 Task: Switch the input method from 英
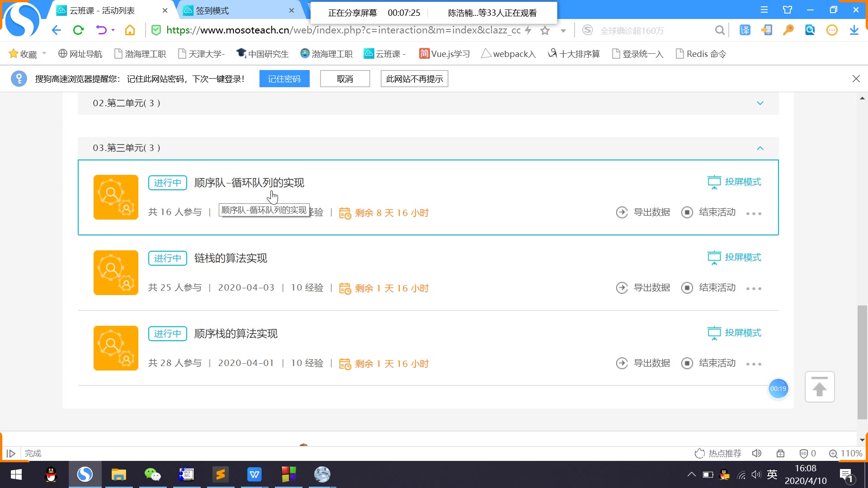click(772, 475)
